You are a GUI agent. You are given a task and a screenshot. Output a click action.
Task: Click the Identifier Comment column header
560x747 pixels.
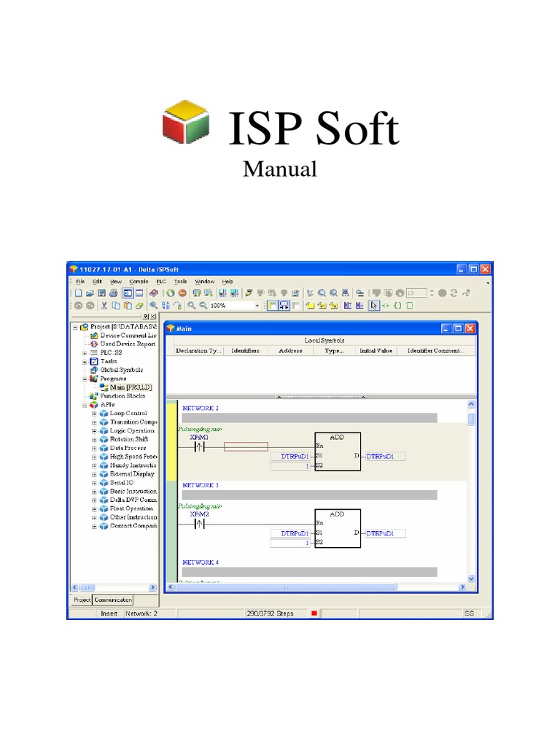pyautogui.click(x=436, y=351)
